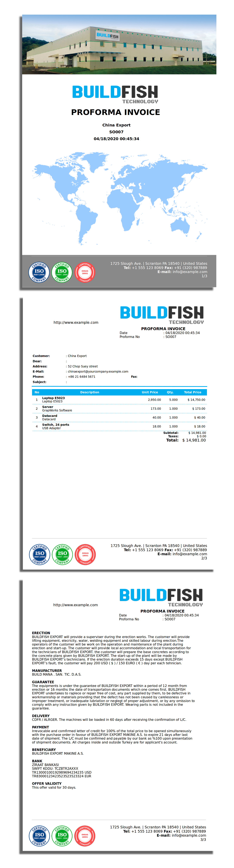
Task: Click the Subtotal amount "$ 14,981.00"
Action: (197, 433)
